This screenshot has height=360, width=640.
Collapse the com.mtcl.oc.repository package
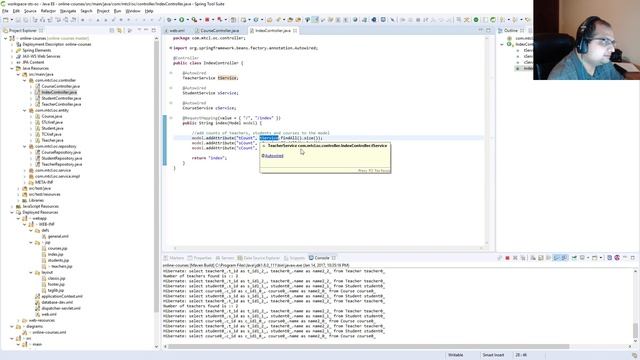24,147
